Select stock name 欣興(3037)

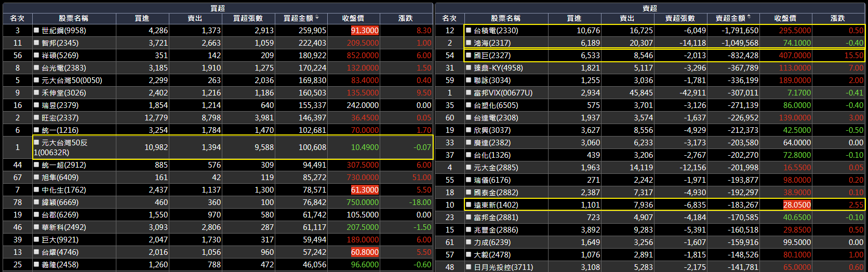point(492,130)
